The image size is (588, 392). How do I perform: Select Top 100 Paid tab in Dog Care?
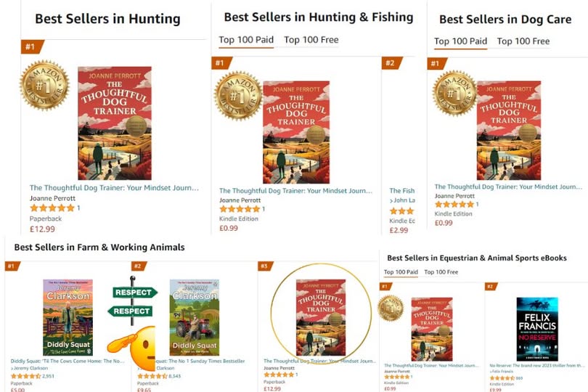460,41
